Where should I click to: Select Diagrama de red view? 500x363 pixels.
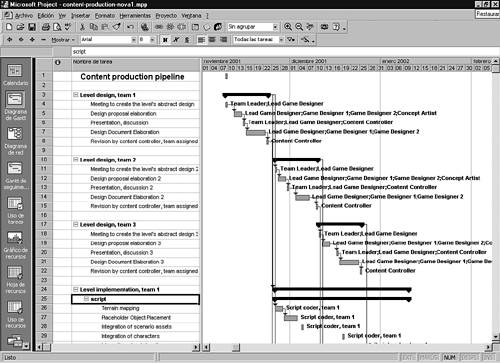tap(15, 141)
